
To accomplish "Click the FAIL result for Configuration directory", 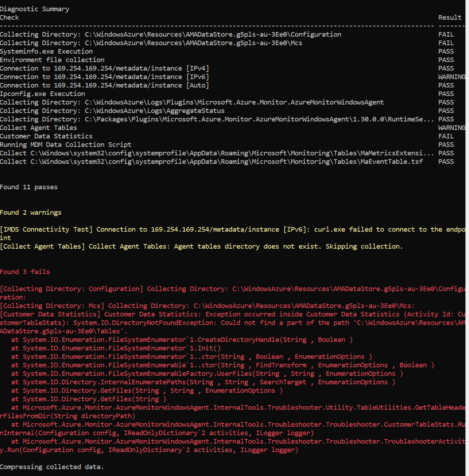I will [446, 34].
